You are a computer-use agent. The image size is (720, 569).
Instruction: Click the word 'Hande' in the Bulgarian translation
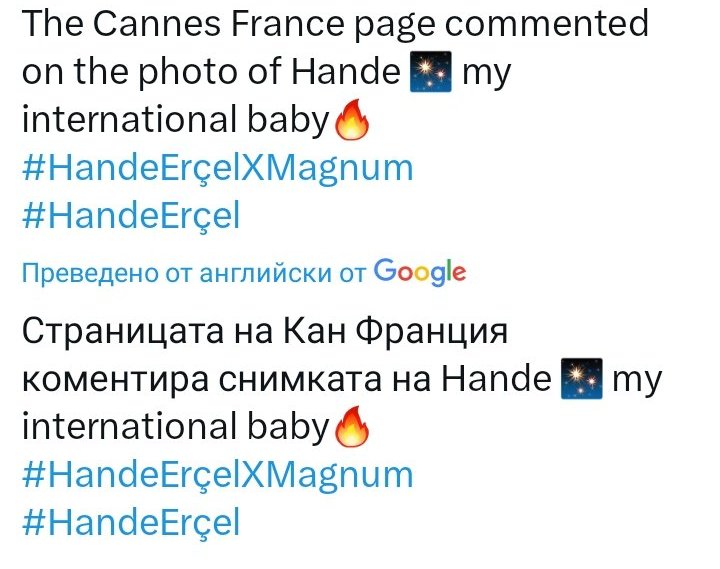pos(496,378)
